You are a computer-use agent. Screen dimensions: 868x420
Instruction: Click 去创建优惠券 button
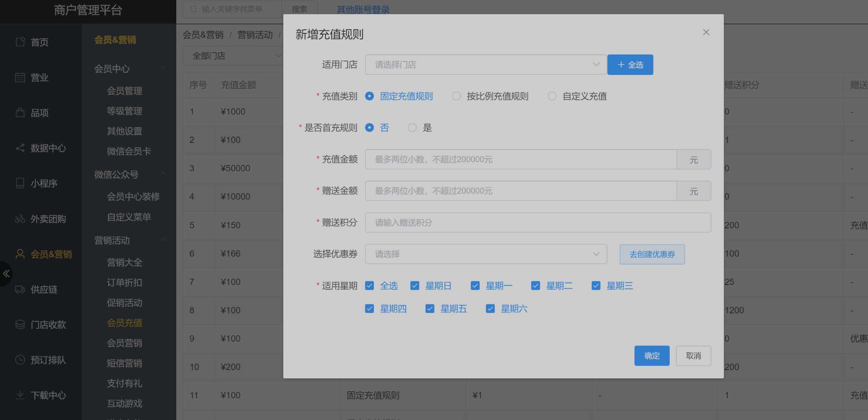click(652, 254)
